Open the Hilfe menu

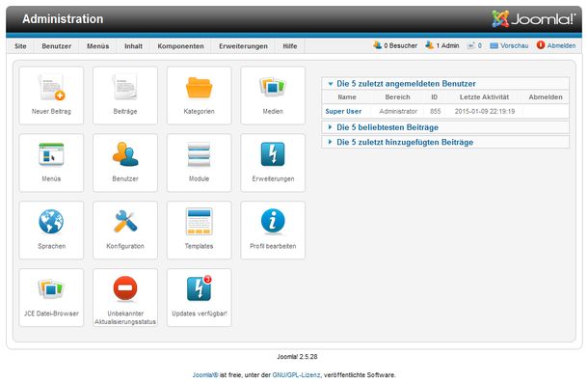(290, 46)
